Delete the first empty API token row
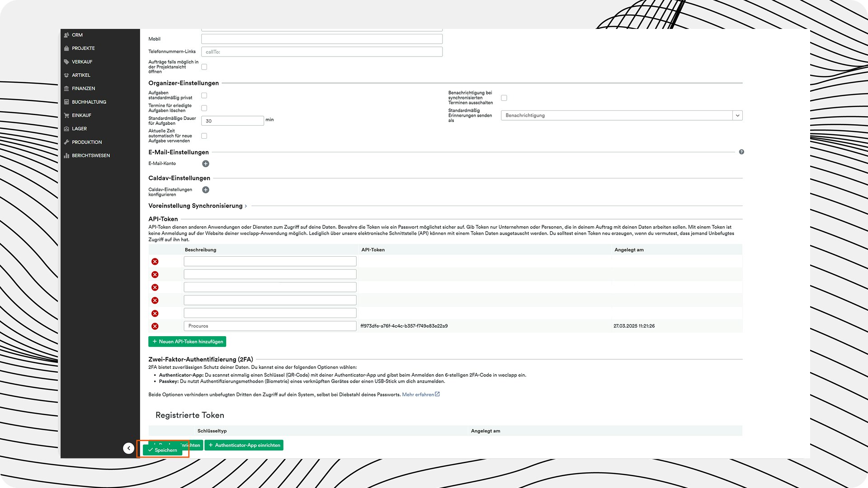868x488 pixels. (x=155, y=262)
